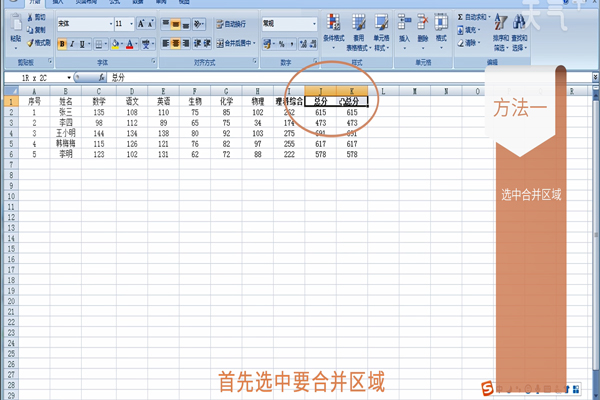Click the Decrease Font Size icon

coord(150,24)
